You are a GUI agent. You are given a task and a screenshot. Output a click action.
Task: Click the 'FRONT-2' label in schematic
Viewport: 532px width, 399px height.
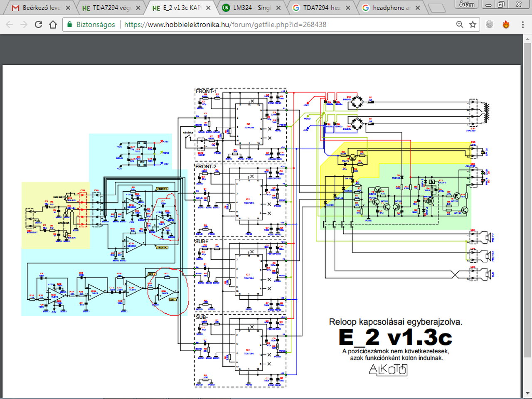[x=206, y=167]
